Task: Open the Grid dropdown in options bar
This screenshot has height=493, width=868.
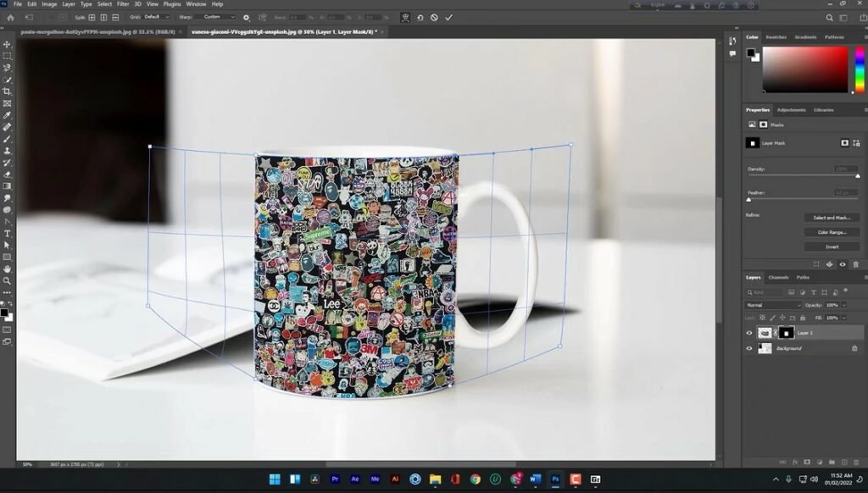Action: coord(156,17)
